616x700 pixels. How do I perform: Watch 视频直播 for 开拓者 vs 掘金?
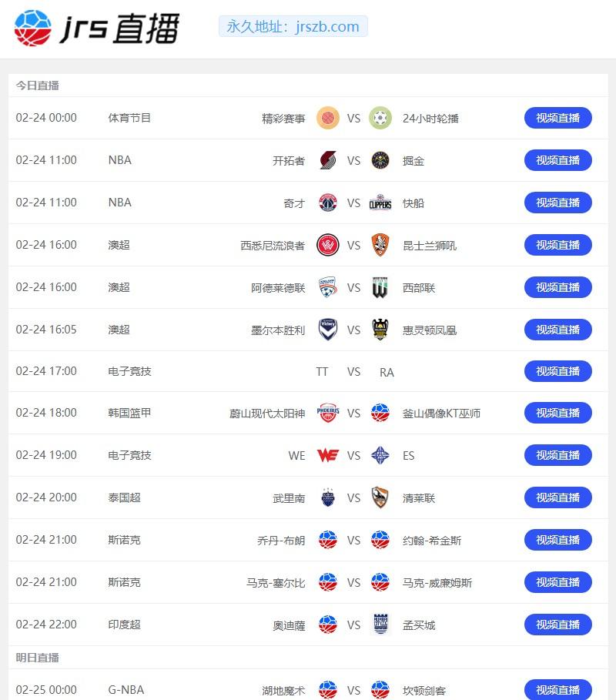[557, 160]
